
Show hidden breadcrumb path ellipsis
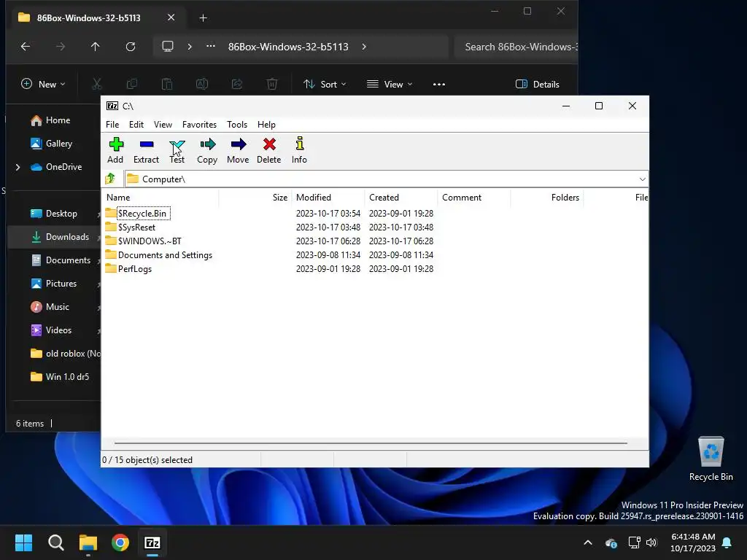(211, 46)
